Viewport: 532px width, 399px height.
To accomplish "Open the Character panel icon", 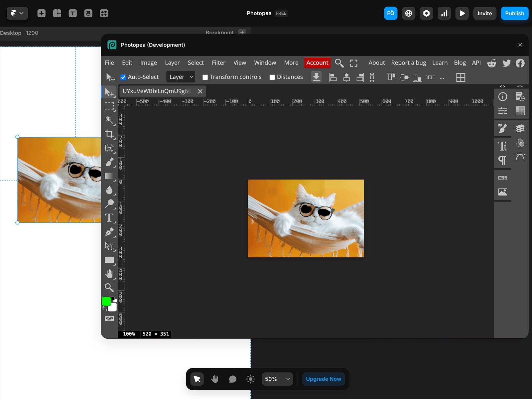I will click(x=503, y=146).
